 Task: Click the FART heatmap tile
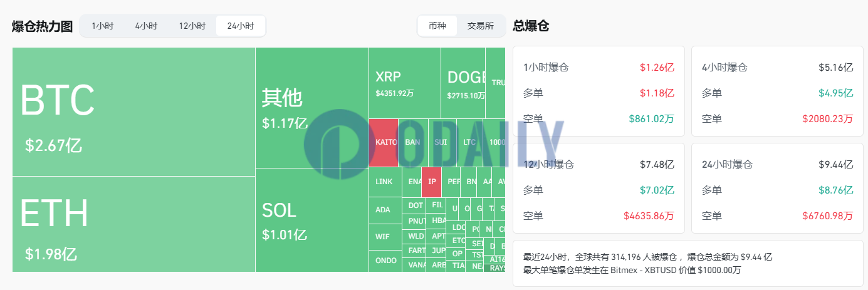click(x=414, y=251)
